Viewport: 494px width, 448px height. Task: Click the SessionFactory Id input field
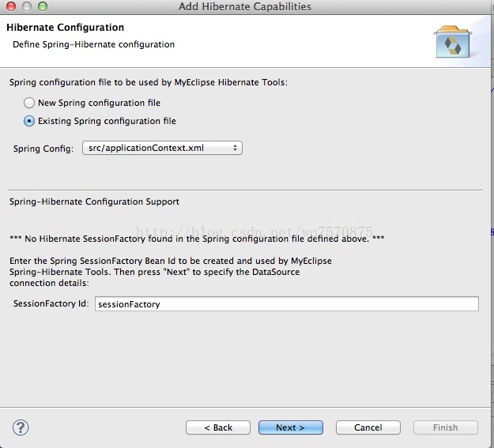click(287, 303)
